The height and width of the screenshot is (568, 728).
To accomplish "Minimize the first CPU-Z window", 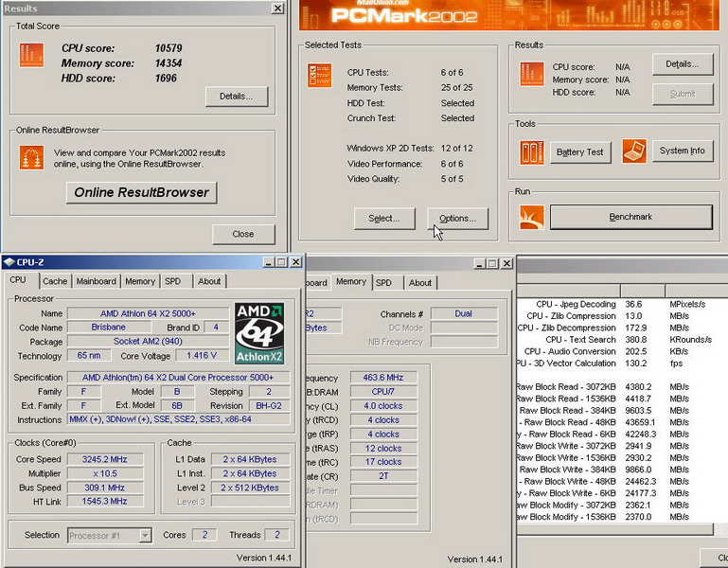I will coord(269,262).
